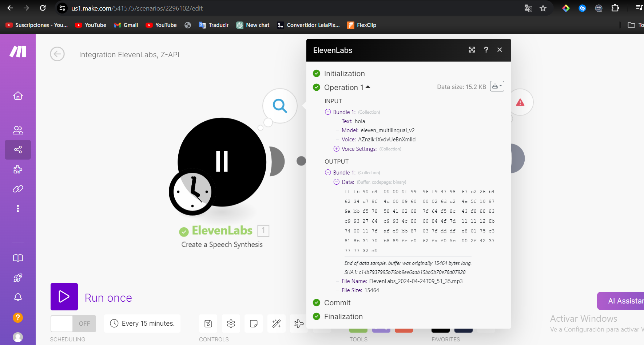Select the File Size 15464 value
Screen dimensions: 644x345
pos(372,290)
